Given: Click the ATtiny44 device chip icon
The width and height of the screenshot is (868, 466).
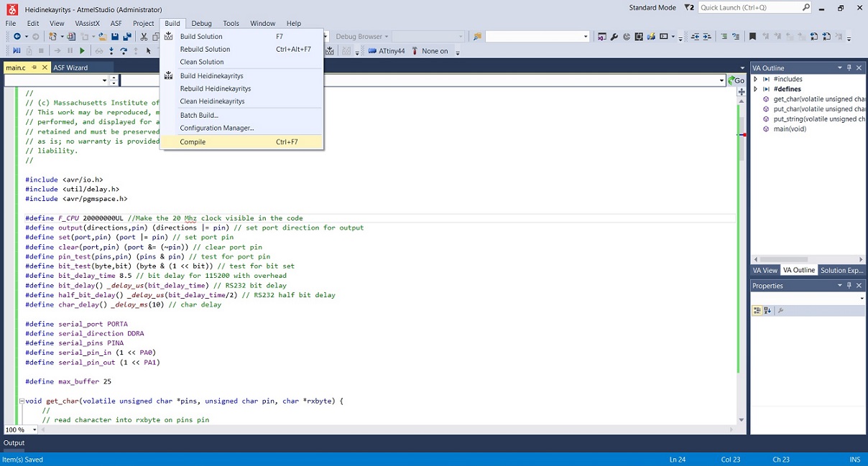Looking at the screenshot, I should tap(372, 51).
